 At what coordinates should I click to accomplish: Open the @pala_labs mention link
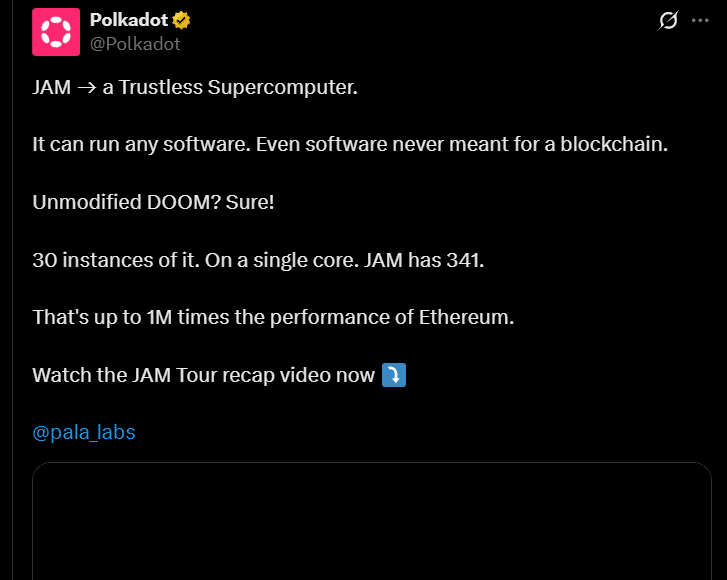[x=84, y=432]
